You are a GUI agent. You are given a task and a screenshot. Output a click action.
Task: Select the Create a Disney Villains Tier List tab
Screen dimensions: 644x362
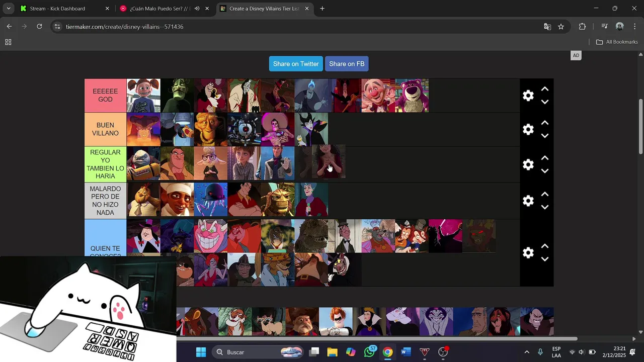264,9
